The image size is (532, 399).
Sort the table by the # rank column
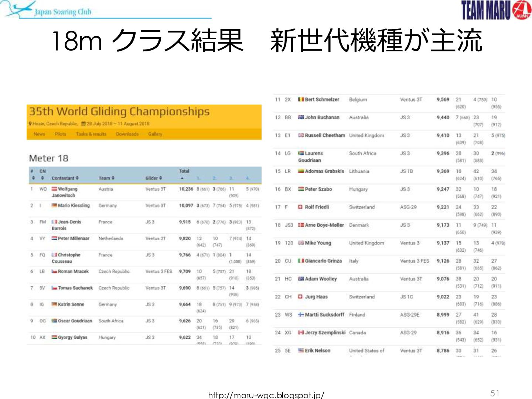pos(33,175)
